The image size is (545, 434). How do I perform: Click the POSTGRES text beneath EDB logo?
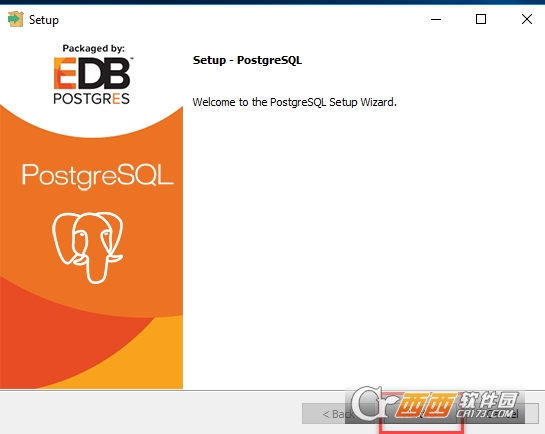tap(91, 99)
